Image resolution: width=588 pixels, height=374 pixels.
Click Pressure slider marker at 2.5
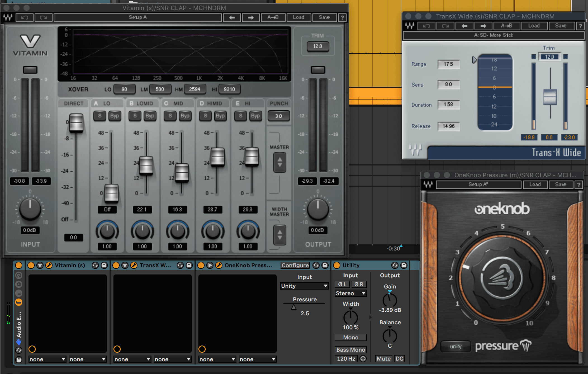click(293, 307)
